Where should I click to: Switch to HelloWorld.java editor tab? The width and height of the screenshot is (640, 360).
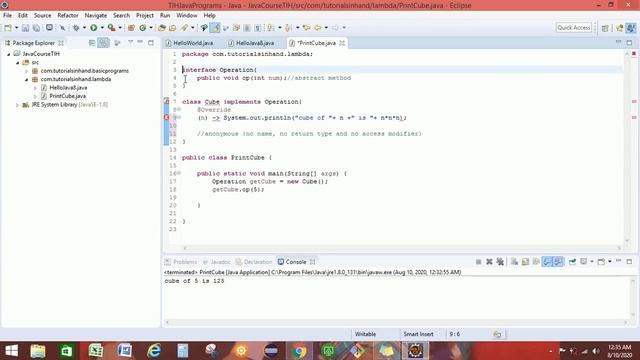189,43
